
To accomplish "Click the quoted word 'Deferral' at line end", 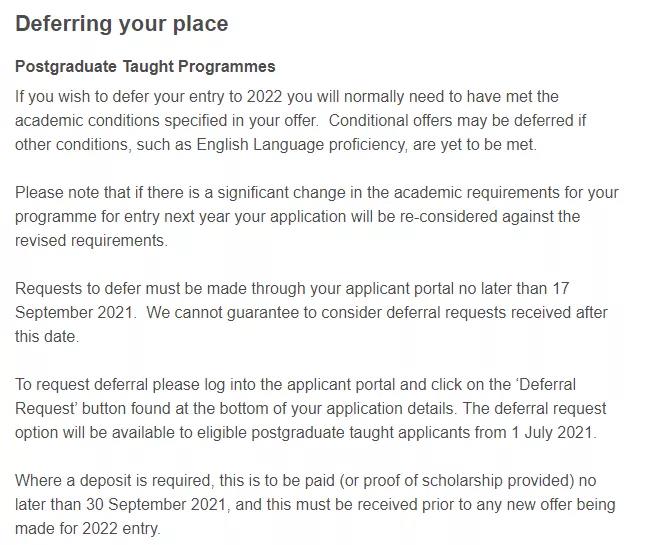I will [547, 384].
